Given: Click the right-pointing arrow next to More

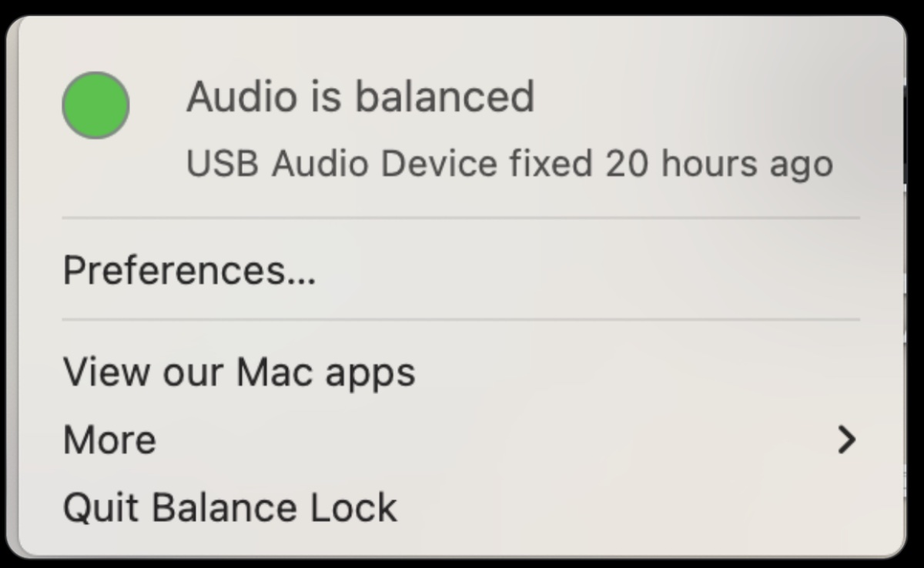Looking at the screenshot, I should coord(847,439).
